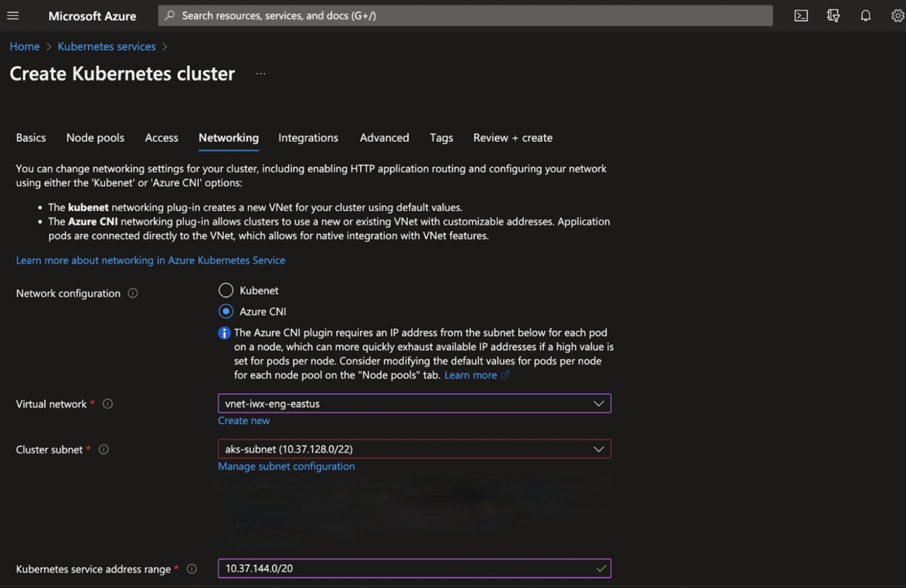Screen dimensions: 906x588
Task: Show the Kubernetes service address range info tooltip
Action: click(192, 569)
